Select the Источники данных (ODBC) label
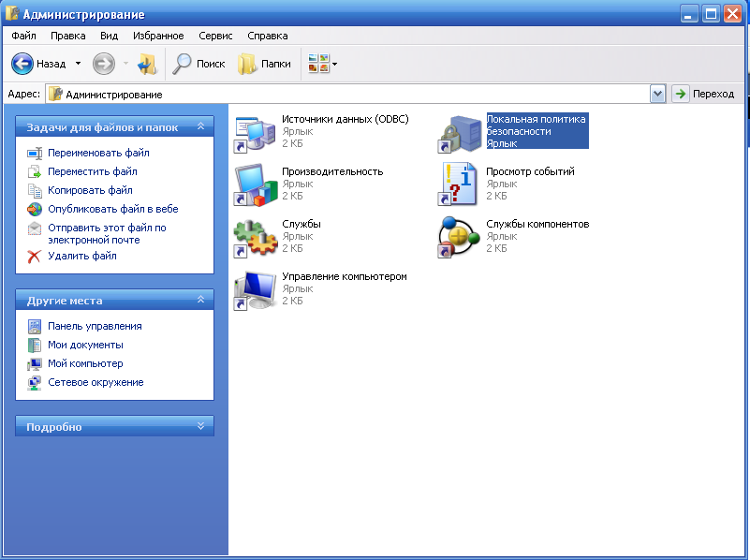The height and width of the screenshot is (560, 750). point(346,119)
